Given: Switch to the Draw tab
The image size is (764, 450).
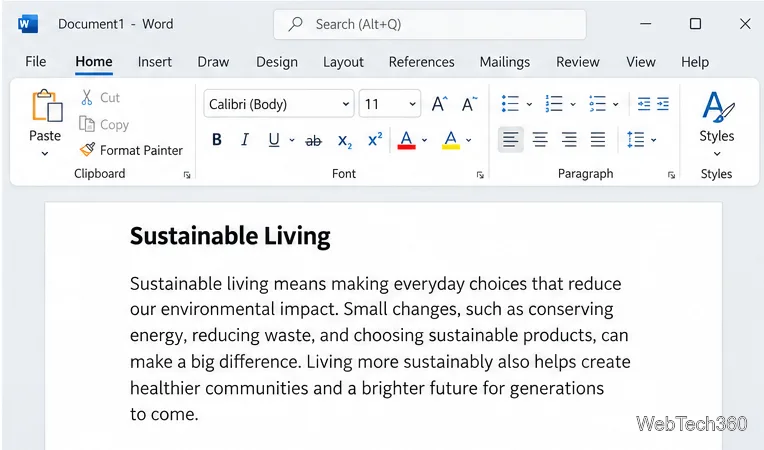Looking at the screenshot, I should pyautogui.click(x=213, y=62).
